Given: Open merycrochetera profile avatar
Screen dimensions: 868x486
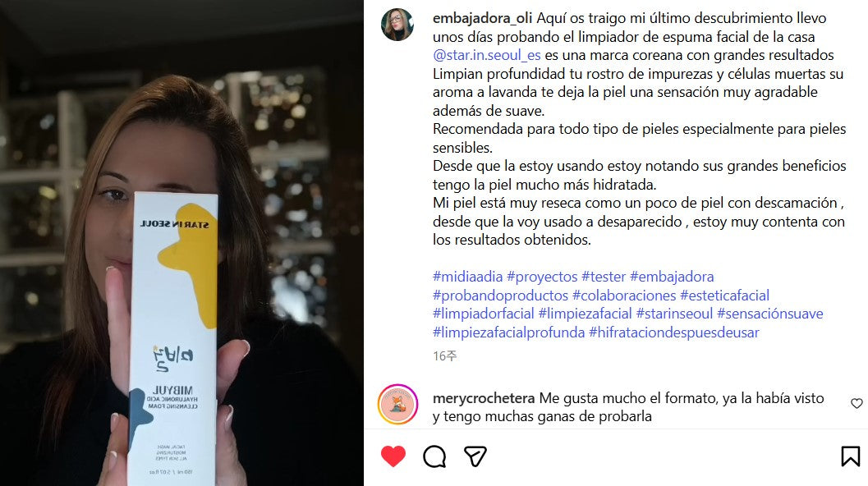Looking at the screenshot, I should pos(397,405).
